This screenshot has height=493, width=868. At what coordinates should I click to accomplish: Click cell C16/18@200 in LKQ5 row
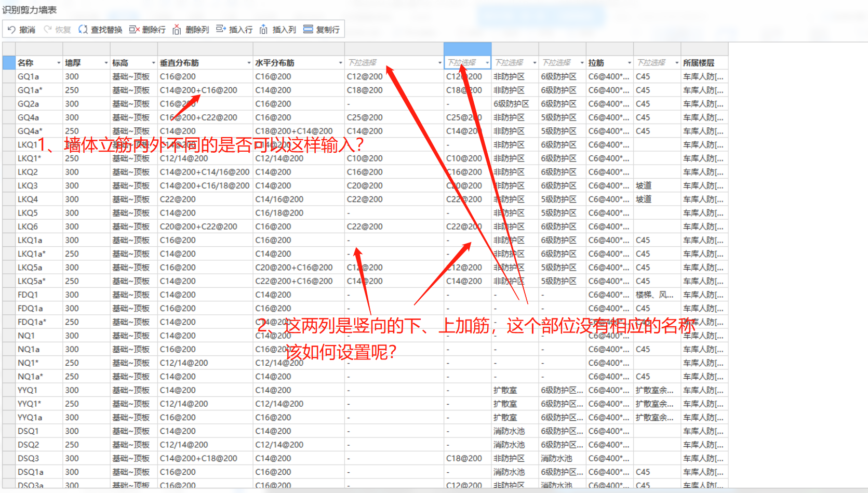pyautogui.click(x=299, y=213)
